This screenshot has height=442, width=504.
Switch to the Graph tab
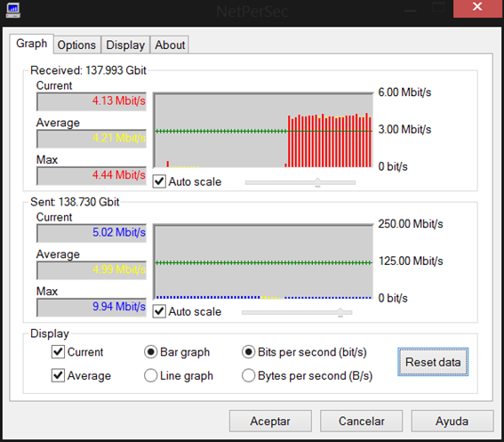pos(31,44)
